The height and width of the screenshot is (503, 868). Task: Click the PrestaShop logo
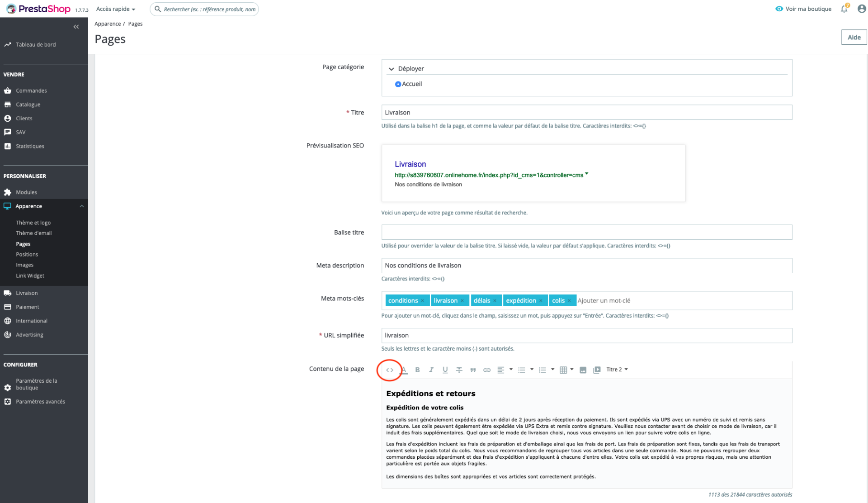tap(38, 9)
